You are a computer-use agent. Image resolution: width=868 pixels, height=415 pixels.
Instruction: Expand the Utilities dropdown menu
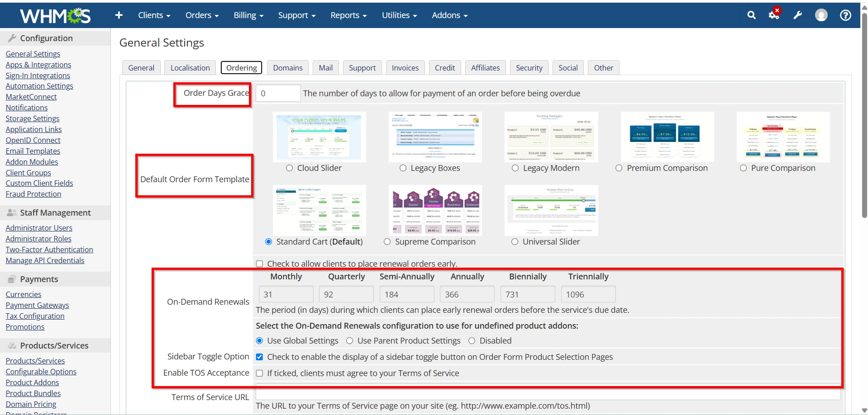(399, 15)
